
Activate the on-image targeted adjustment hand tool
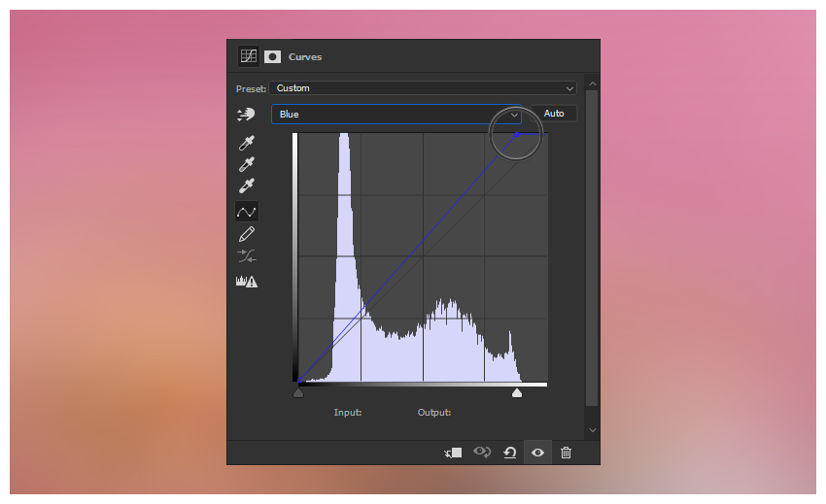tap(246, 115)
